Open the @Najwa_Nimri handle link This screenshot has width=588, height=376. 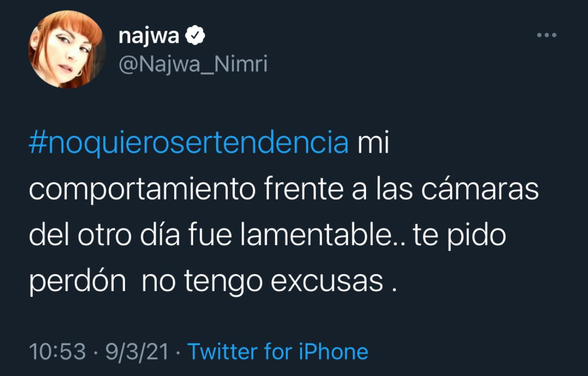[x=193, y=64]
